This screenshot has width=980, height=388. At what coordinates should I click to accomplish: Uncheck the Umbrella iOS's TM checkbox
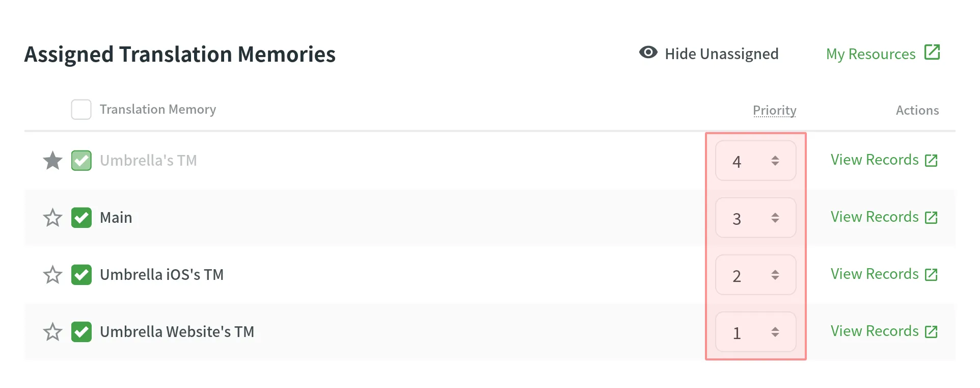coord(81,275)
